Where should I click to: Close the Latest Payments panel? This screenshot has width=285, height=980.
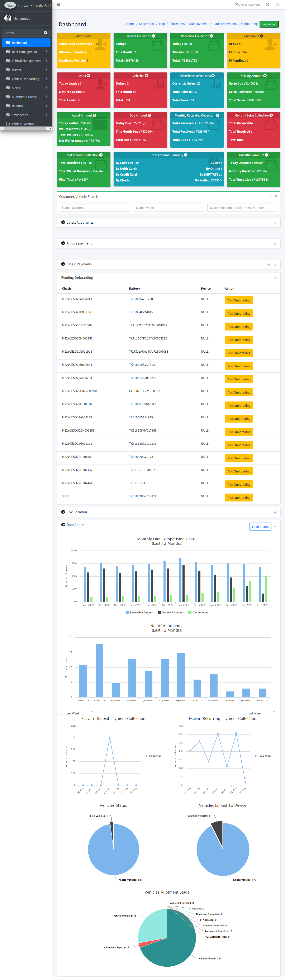pos(275,264)
